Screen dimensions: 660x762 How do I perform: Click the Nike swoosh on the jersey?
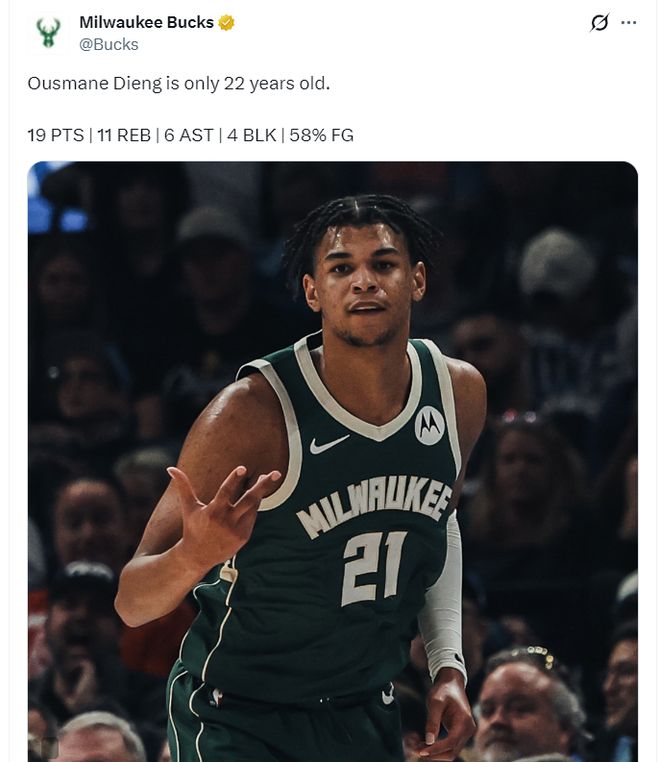pyautogui.click(x=328, y=443)
